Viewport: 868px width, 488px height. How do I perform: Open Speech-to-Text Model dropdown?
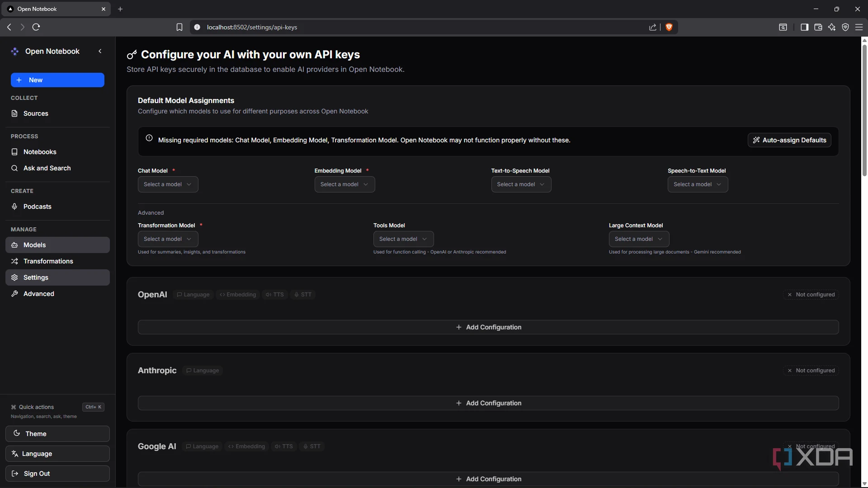click(698, 184)
